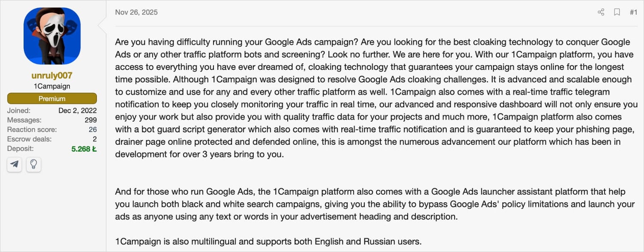This screenshot has height=252, width=644.
Task: Open the messages count 299
Action: [x=90, y=120]
